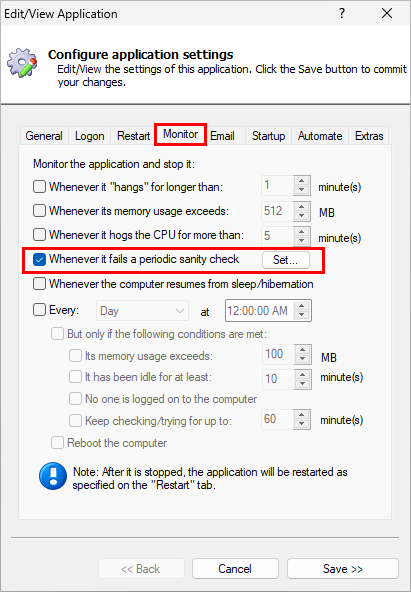Uncheck the periodic sanity check option
411x592 pixels.
point(39,259)
